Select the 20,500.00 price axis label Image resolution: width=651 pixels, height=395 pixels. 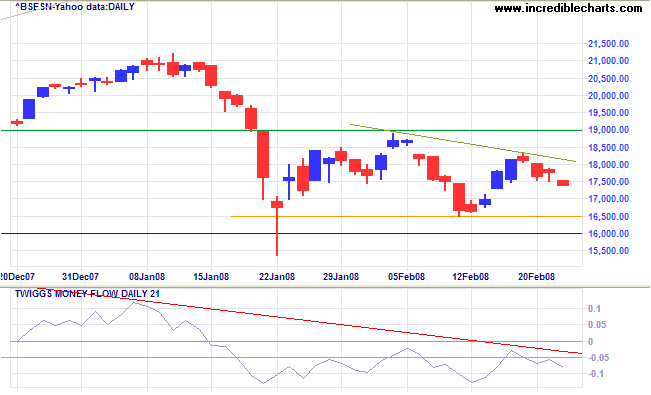[x=608, y=79]
